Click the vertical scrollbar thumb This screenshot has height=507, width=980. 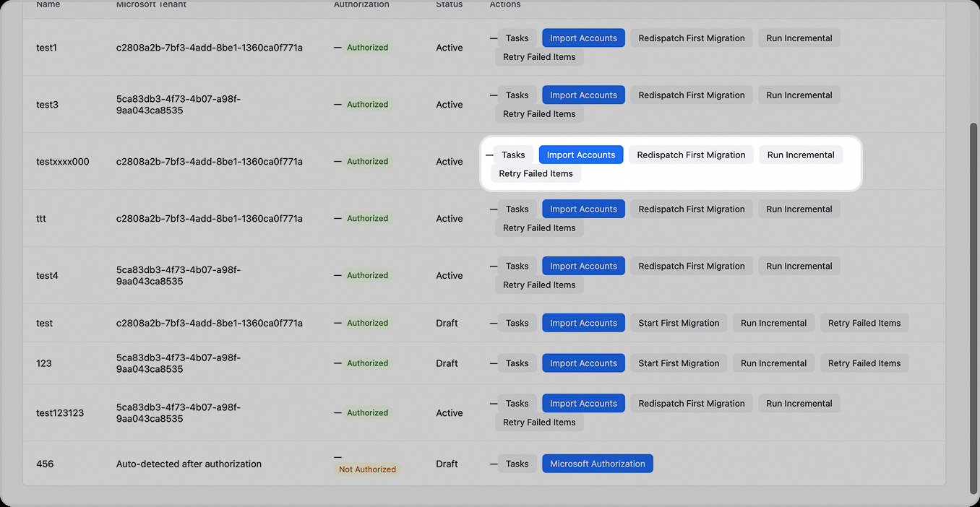(x=973, y=308)
